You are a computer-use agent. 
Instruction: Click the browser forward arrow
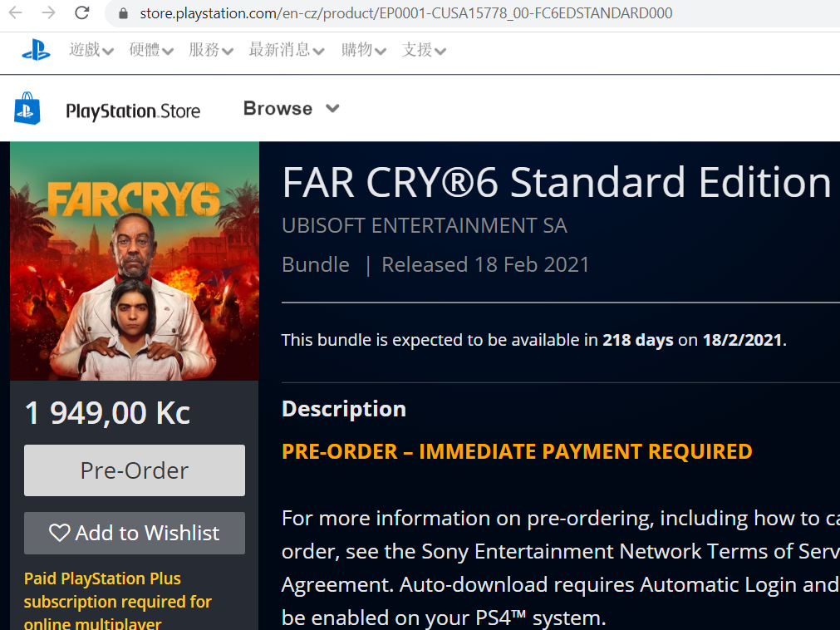tap(49, 12)
